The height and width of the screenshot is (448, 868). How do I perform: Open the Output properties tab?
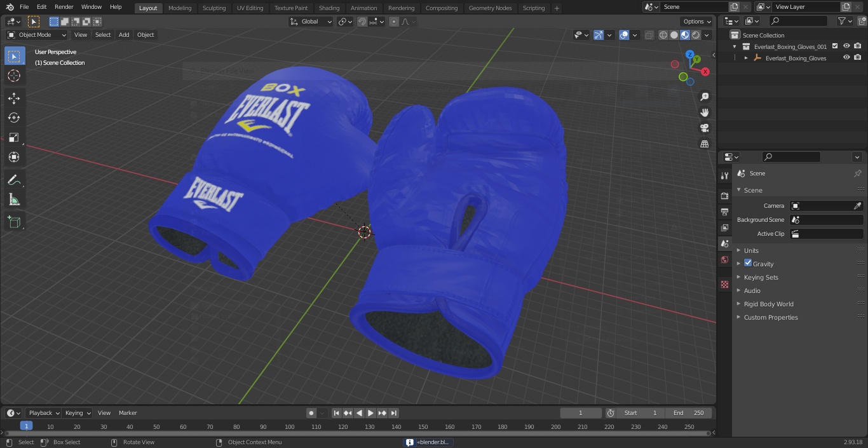(724, 212)
